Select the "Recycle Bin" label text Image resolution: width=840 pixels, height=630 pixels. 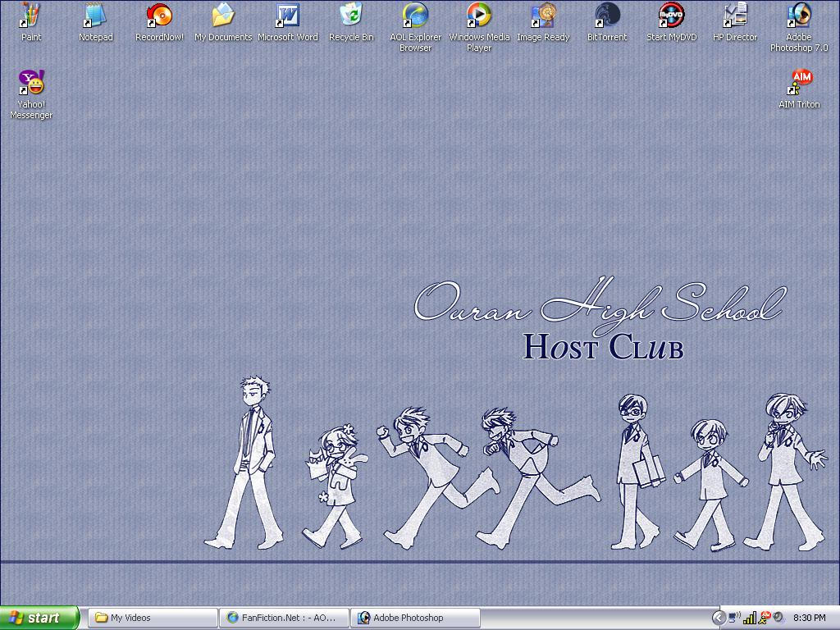[x=351, y=37]
